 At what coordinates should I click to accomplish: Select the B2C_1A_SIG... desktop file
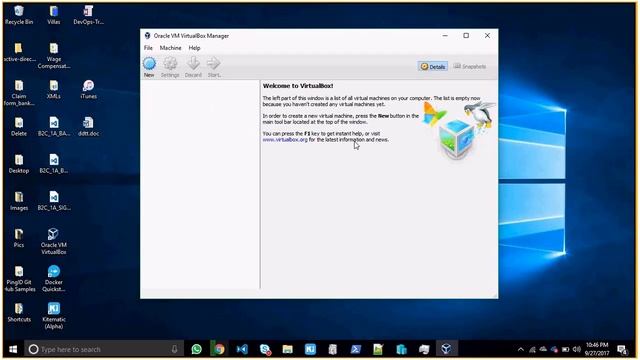click(53, 201)
